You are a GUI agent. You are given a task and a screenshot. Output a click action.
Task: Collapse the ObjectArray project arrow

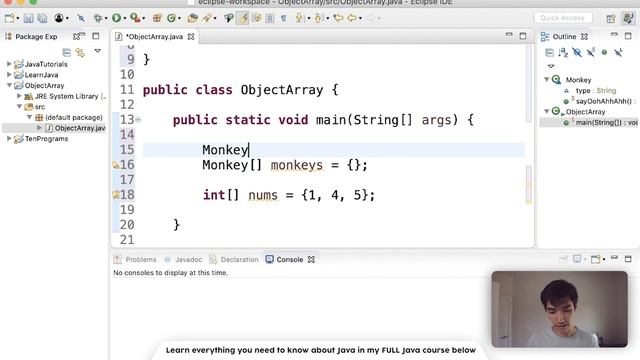tap(9, 85)
